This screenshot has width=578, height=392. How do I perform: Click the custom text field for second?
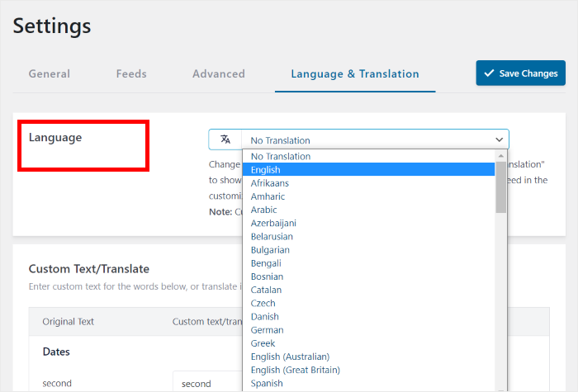click(x=206, y=383)
